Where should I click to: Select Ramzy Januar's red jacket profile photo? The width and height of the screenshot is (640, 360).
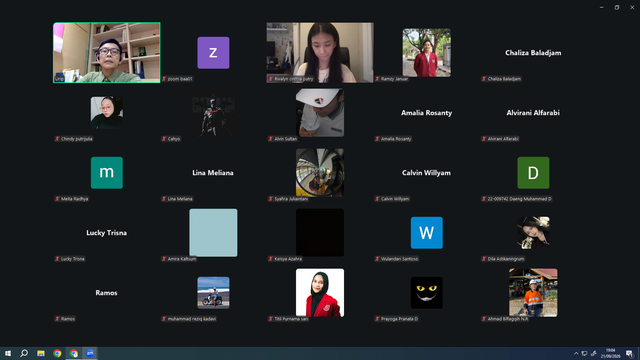(x=427, y=53)
